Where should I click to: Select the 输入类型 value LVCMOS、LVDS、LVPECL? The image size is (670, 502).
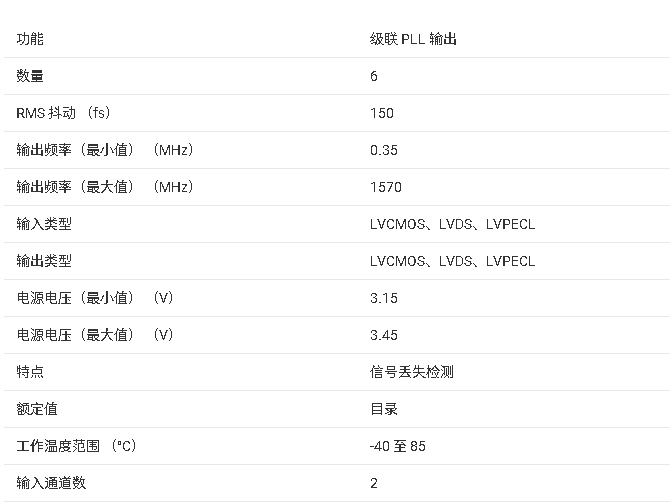tap(452, 224)
